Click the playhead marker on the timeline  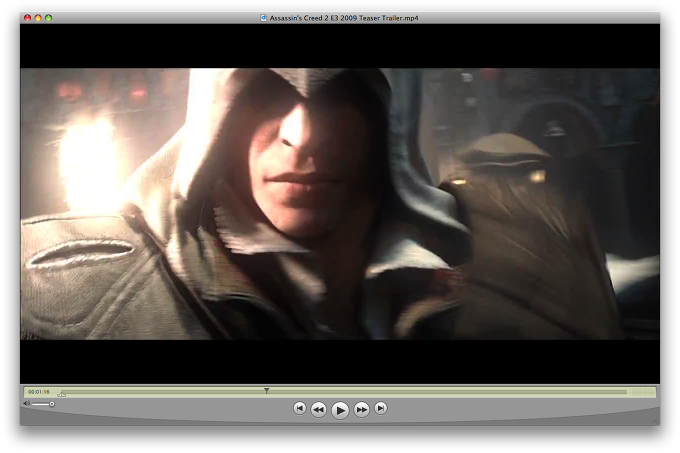tap(267, 391)
